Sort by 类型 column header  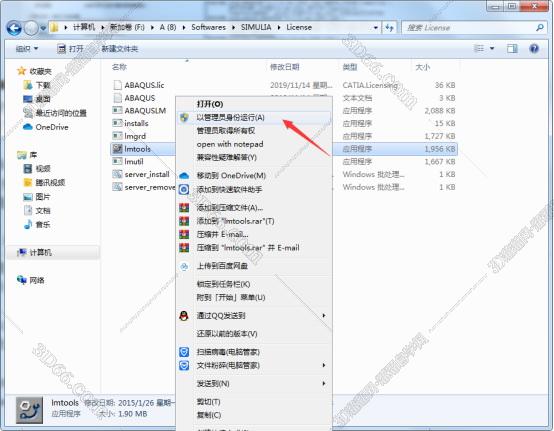(350, 67)
